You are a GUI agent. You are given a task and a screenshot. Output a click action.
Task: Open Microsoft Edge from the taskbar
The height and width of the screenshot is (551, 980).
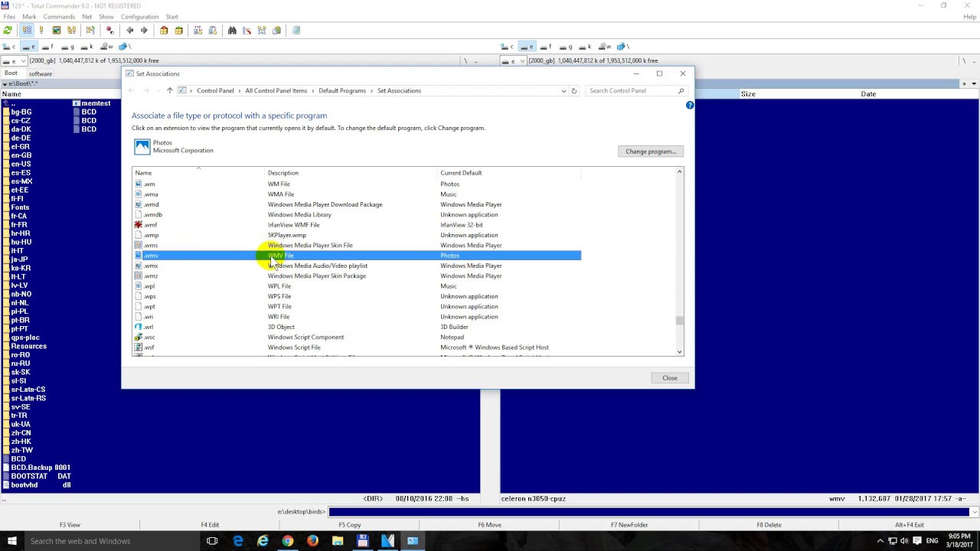(237, 541)
